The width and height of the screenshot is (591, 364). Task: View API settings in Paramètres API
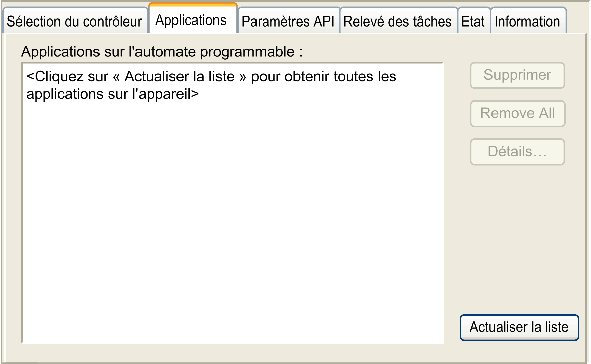click(x=288, y=21)
